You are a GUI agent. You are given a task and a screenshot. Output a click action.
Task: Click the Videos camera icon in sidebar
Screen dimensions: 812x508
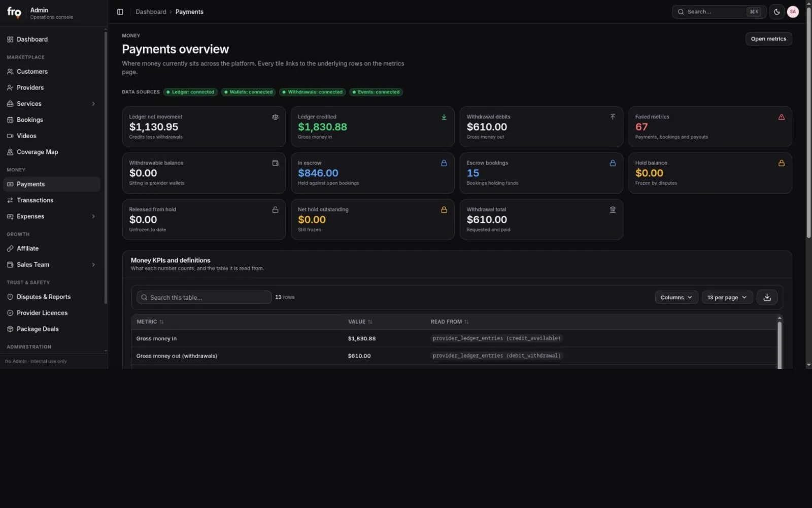(10, 136)
